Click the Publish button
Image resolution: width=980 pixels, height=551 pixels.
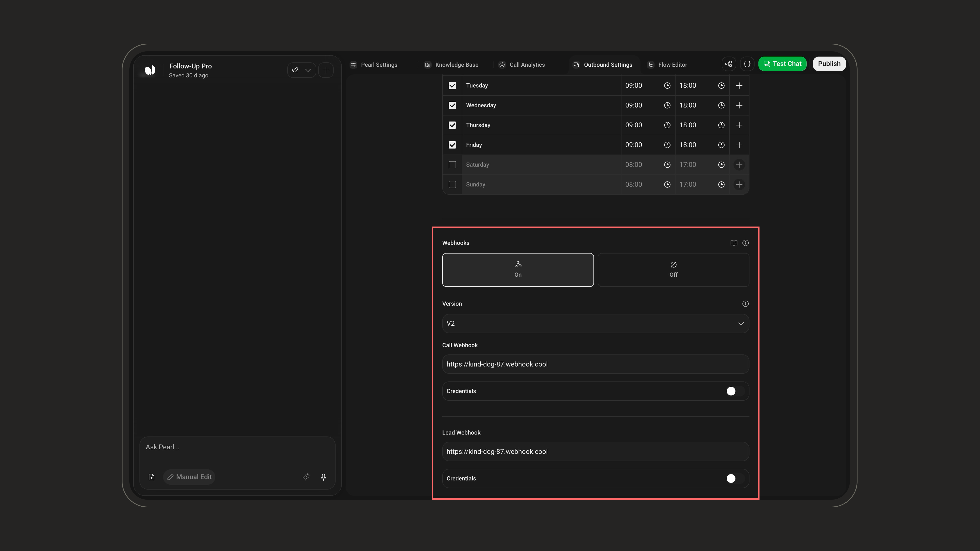coord(829,64)
